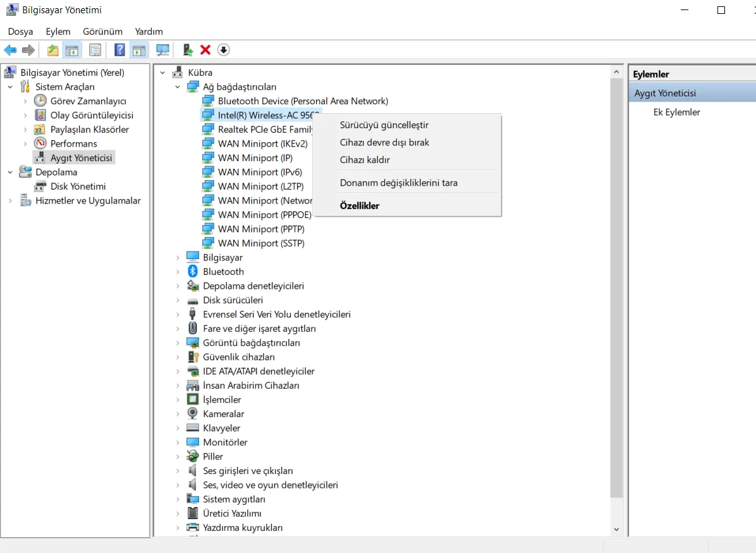Click the Scan for hardware changes monitor icon
Screen dimensions: 756x553
point(162,50)
